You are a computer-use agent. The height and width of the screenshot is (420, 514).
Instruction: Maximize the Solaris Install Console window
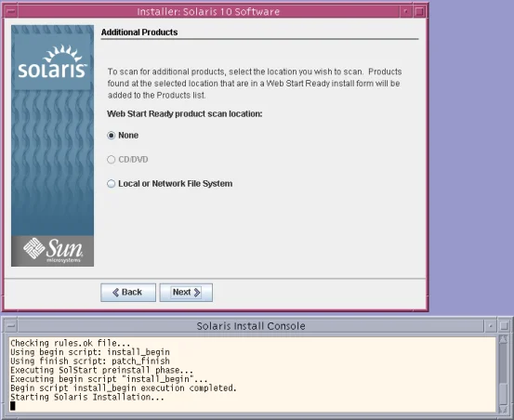point(504,326)
